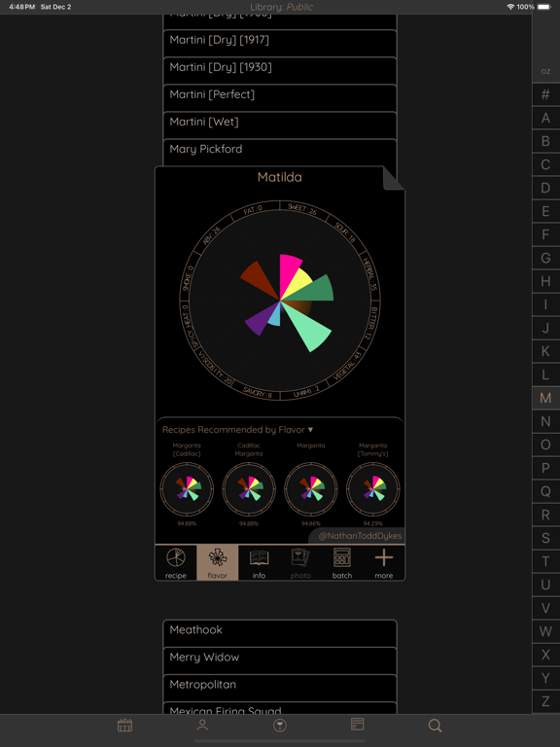Jump to # index section
Screen dimensions: 560x747
click(x=545, y=94)
